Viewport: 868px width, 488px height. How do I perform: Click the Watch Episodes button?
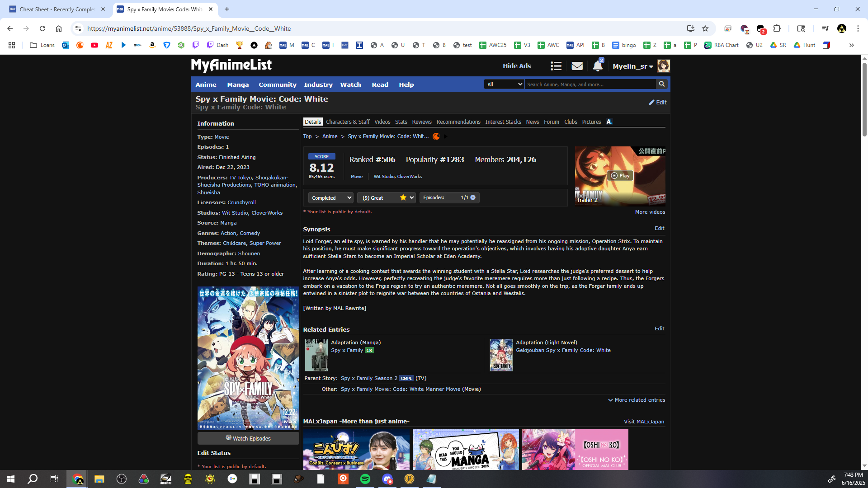click(x=248, y=438)
